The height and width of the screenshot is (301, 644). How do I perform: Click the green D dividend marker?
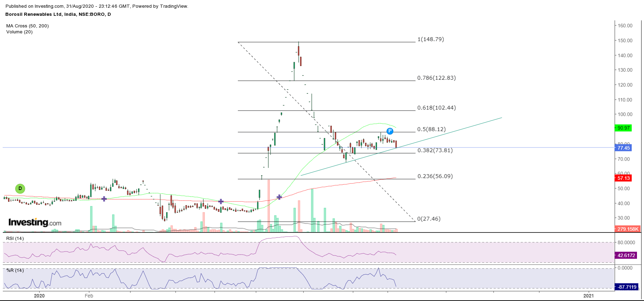[x=20, y=189]
